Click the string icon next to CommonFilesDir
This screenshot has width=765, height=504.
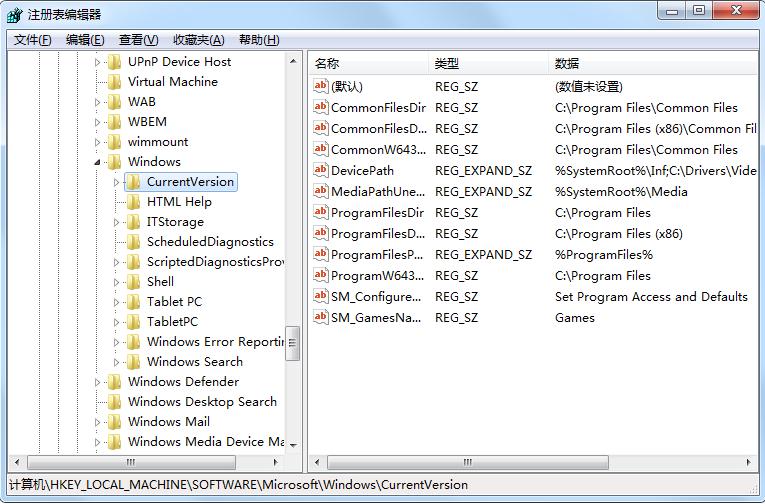pos(321,107)
